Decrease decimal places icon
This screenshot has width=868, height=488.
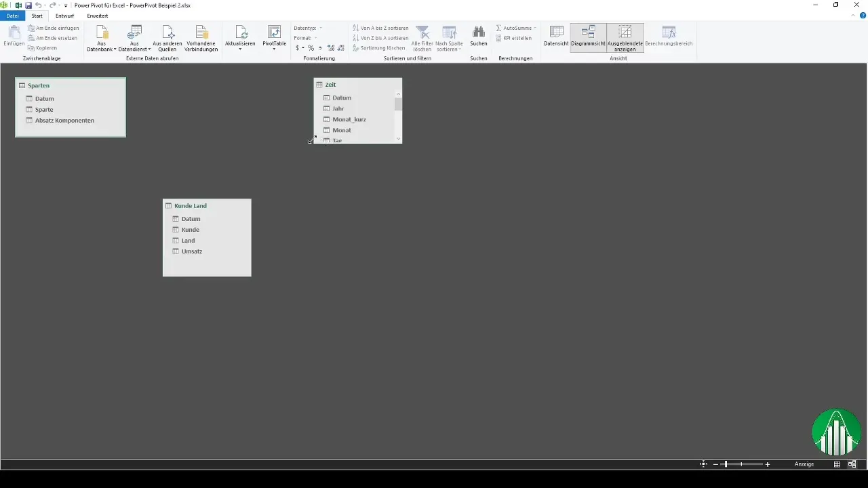tap(340, 48)
